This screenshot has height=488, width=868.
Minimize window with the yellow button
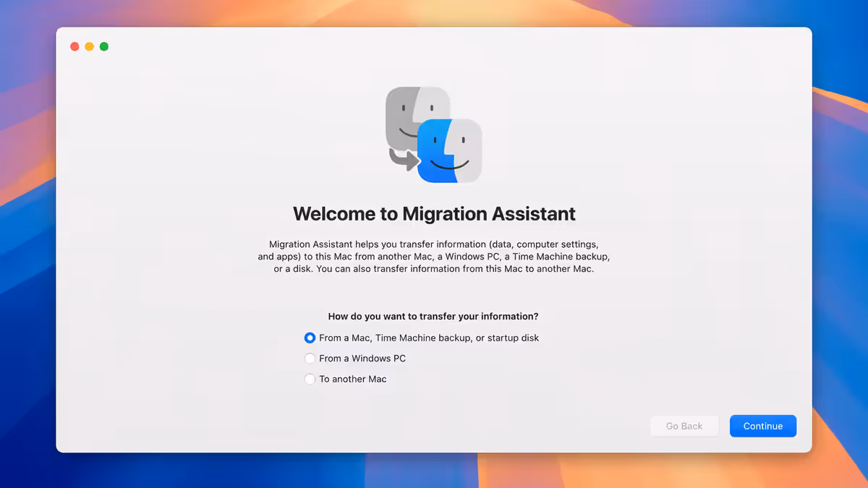point(89,46)
